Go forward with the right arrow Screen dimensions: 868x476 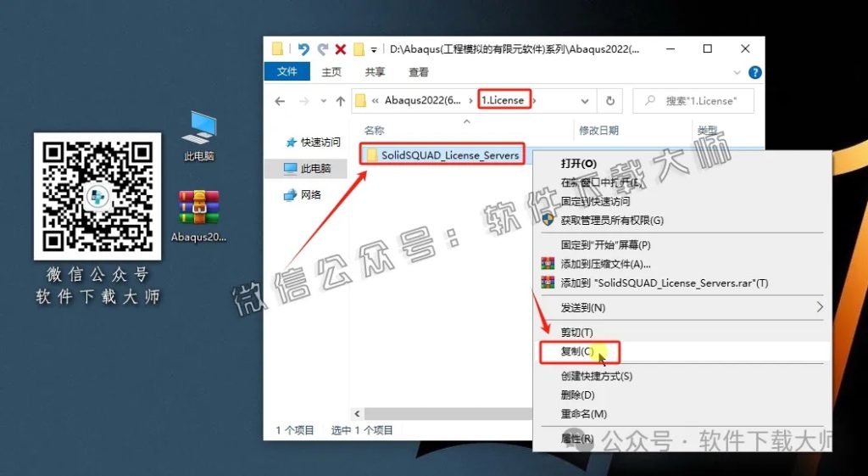tap(304, 101)
